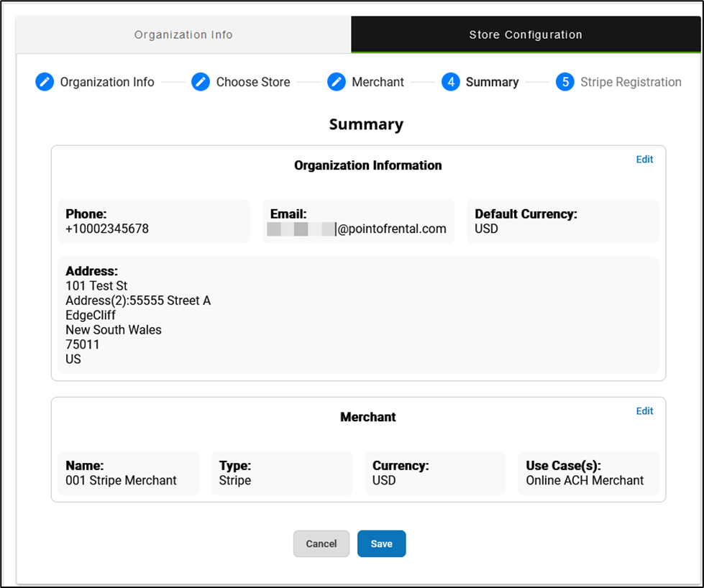The image size is (704, 588).
Task: Save the summary configuration
Action: (x=381, y=544)
